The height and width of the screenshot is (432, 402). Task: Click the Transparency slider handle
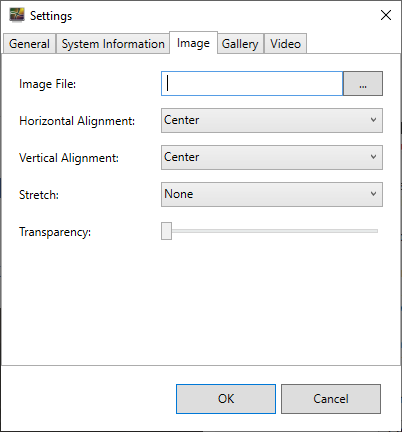coord(166,231)
